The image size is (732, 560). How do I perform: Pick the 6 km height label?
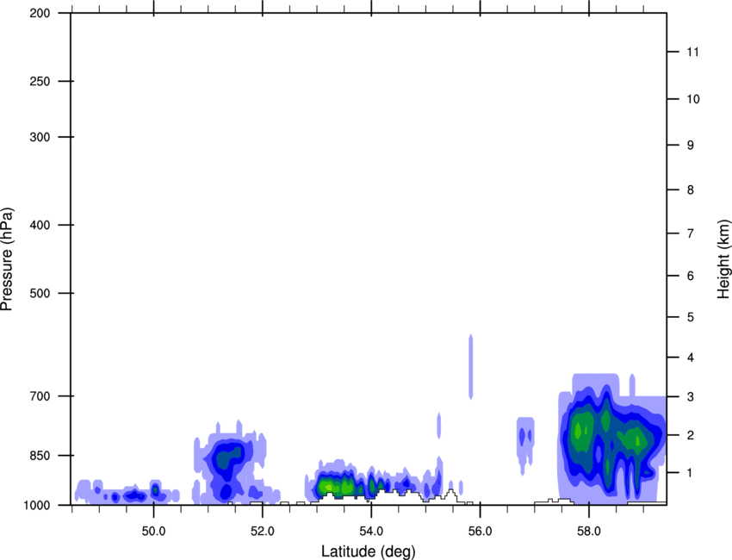click(x=691, y=276)
